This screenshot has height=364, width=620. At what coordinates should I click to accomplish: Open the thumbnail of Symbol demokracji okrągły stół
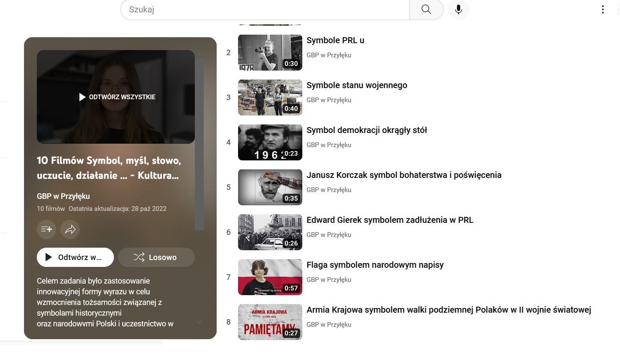click(270, 142)
